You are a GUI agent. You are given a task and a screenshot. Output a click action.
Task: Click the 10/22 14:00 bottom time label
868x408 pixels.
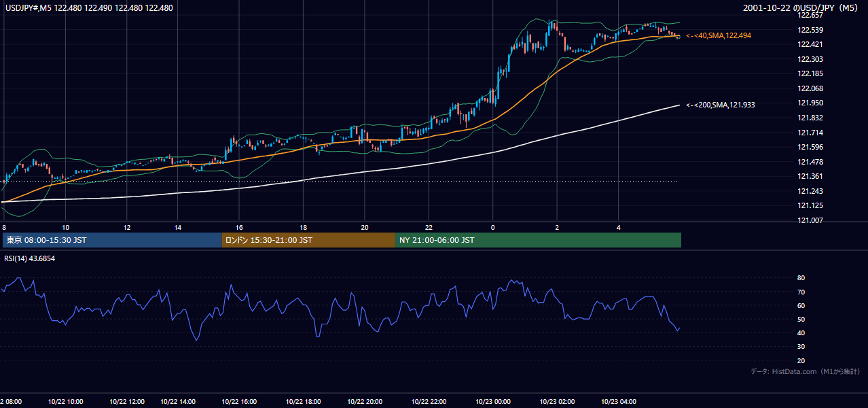[x=178, y=402]
